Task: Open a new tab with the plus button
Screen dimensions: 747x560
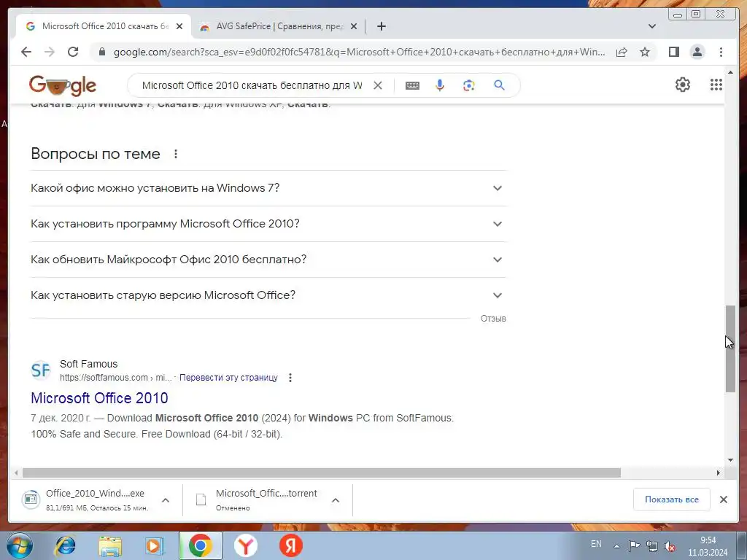Action: click(x=381, y=26)
